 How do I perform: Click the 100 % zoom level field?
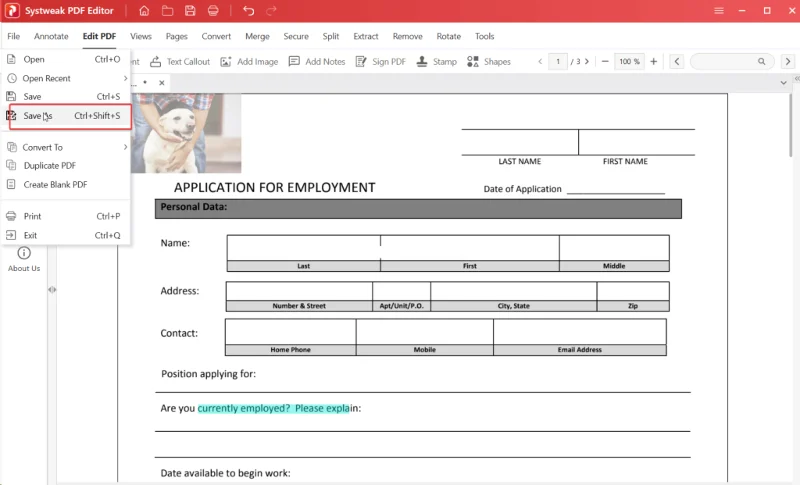coord(629,62)
